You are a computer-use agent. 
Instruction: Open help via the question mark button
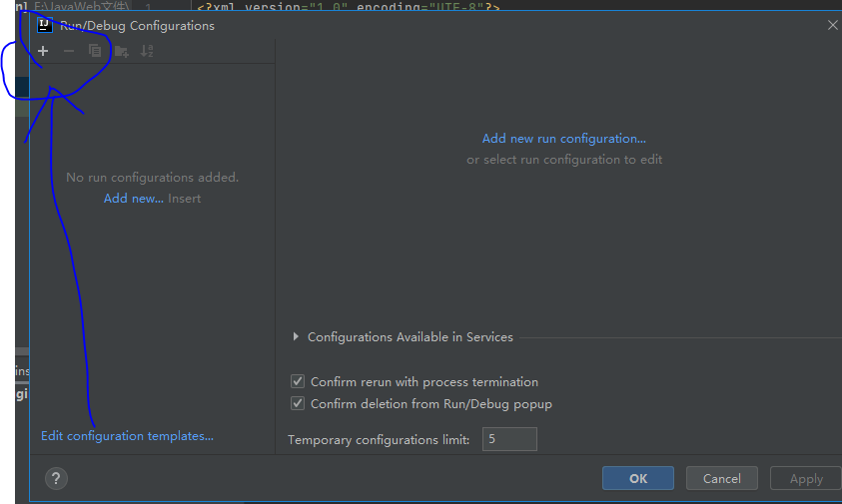tap(56, 478)
